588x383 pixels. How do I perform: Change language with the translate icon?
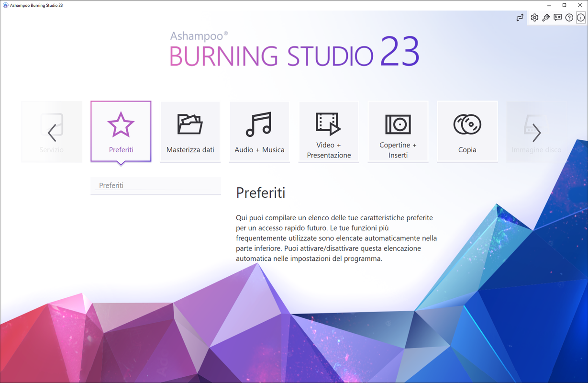pyautogui.click(x=557, y=18)
